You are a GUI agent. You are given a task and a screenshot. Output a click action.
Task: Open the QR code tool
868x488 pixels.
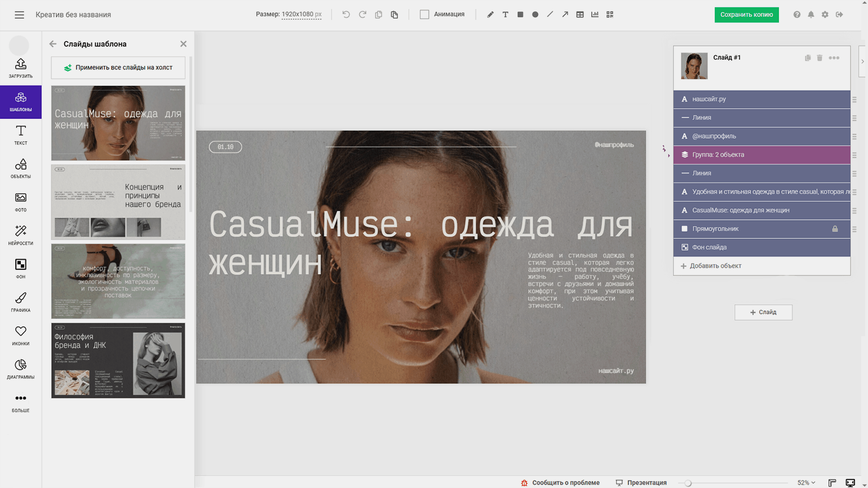[610, 15]
